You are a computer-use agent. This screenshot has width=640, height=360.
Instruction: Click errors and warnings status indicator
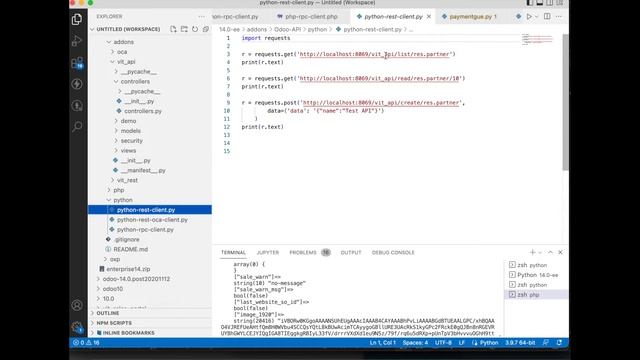[x=86, y=342]
